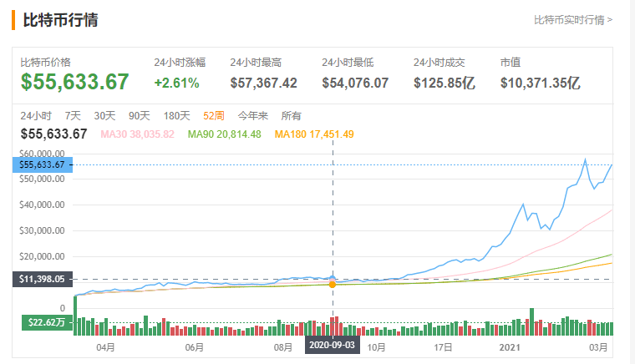
Task: Switch chart to 90天 range
Action: click(139, 116)
